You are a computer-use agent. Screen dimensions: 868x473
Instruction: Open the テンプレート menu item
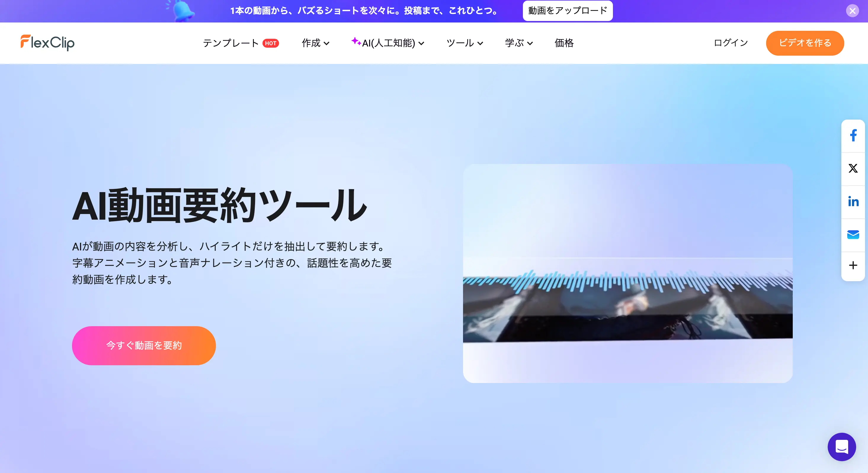click(x=230, y=43)
